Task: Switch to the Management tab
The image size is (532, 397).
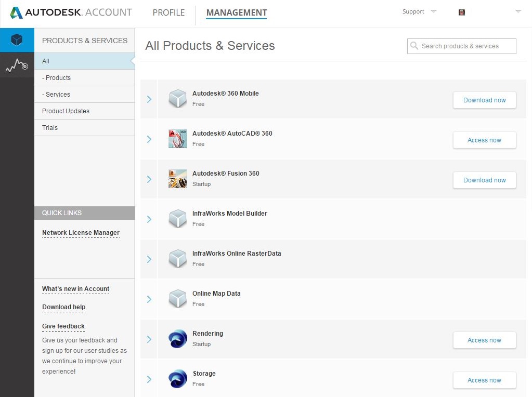Action: coord(237,12)
